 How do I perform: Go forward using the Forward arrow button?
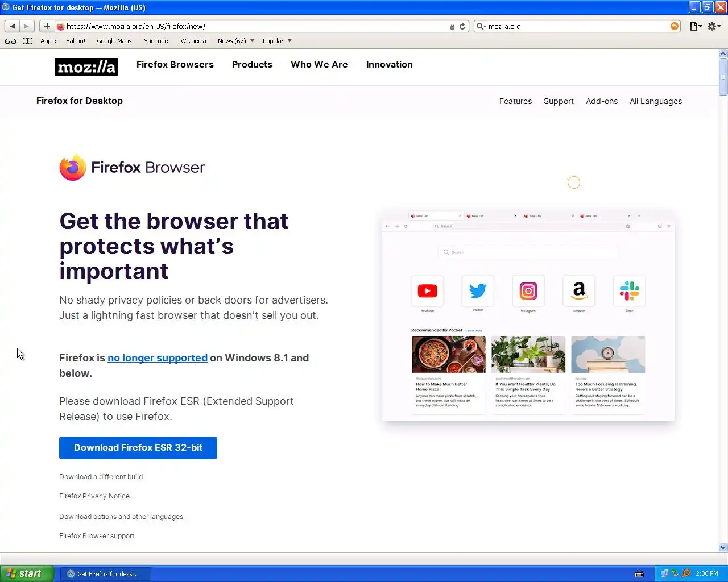click(x=27, y=26)
